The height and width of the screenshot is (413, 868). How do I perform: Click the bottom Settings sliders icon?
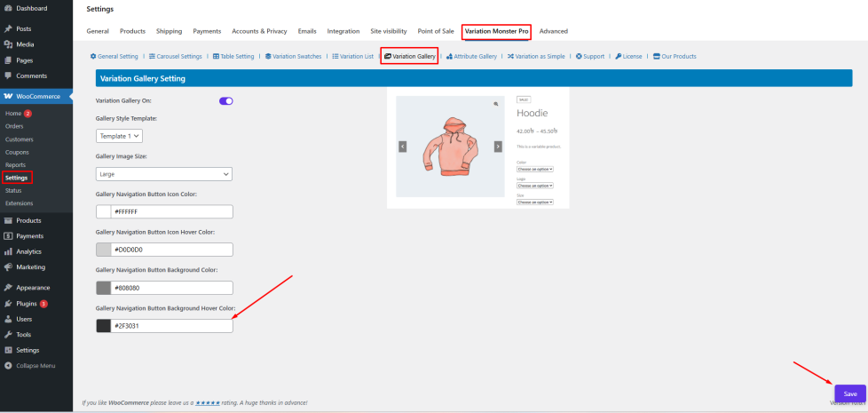8,350
